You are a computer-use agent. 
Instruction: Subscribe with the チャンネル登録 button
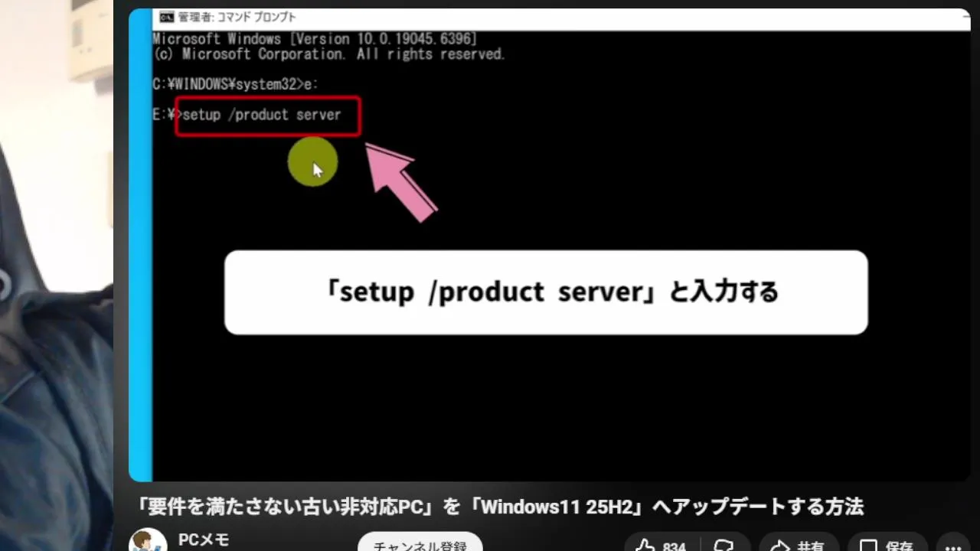420,543
